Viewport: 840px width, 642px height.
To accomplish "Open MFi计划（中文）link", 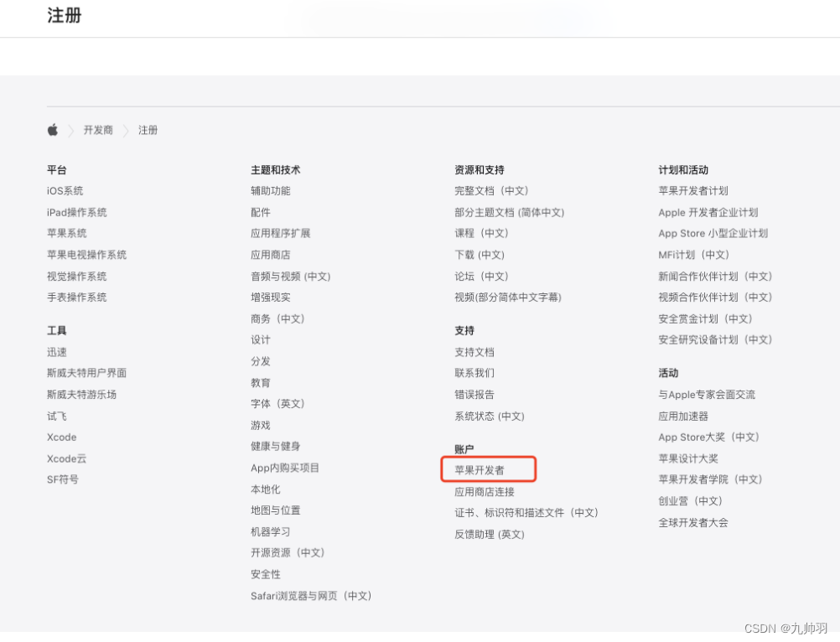I will pyautogui.click(x=694, y=255).
